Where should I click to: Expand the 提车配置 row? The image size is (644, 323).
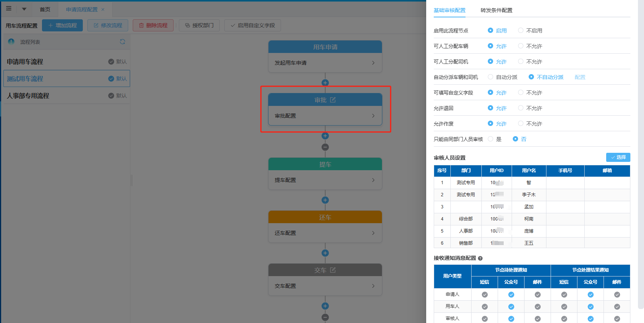pos(373,180)
